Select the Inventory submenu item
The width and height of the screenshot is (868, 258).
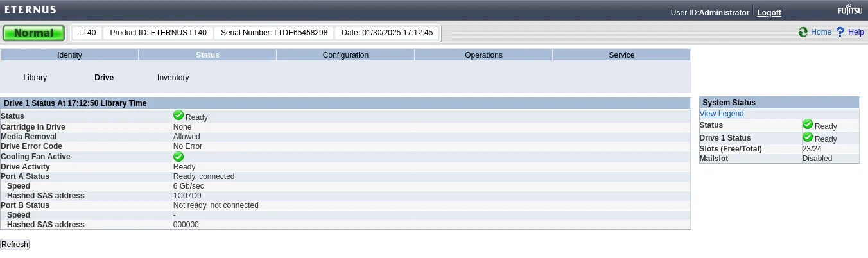[x=173, y=78]
